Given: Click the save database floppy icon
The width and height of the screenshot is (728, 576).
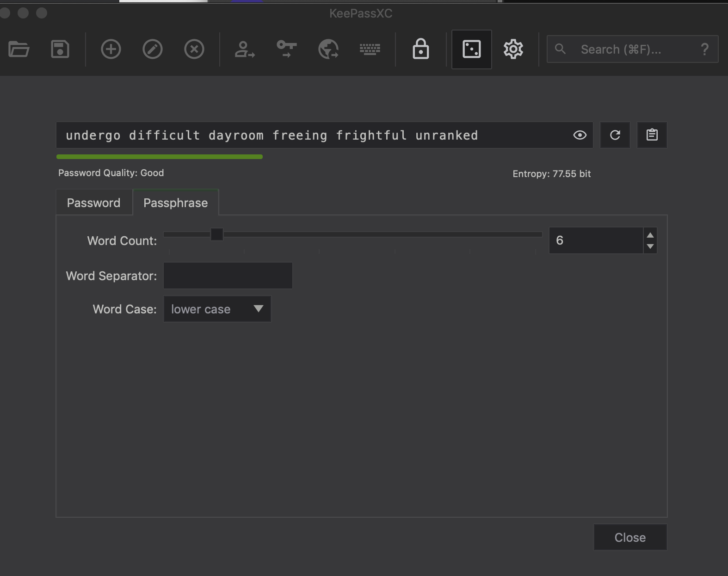Looking at the screenshot, I should pos(60,49).
